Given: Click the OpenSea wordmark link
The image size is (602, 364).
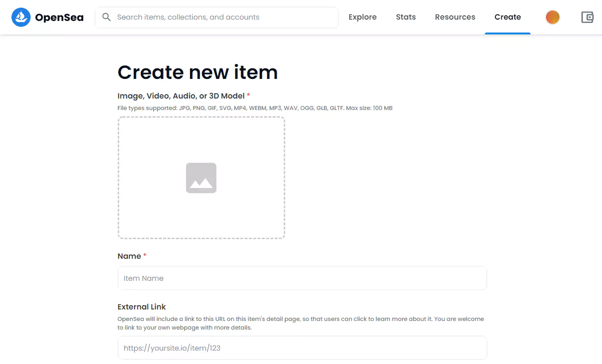Looking at the screenshot, I should (x=59, y=18).
